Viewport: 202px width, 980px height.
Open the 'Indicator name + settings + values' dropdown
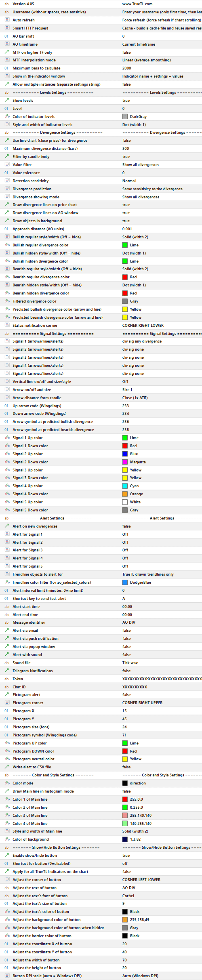tap(153, 76)
